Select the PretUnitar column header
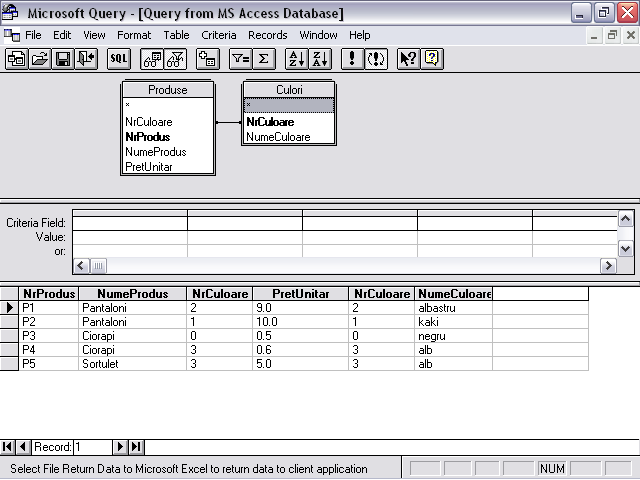The width and height of the screenshot is (640, 480). [x=300, y=294]
